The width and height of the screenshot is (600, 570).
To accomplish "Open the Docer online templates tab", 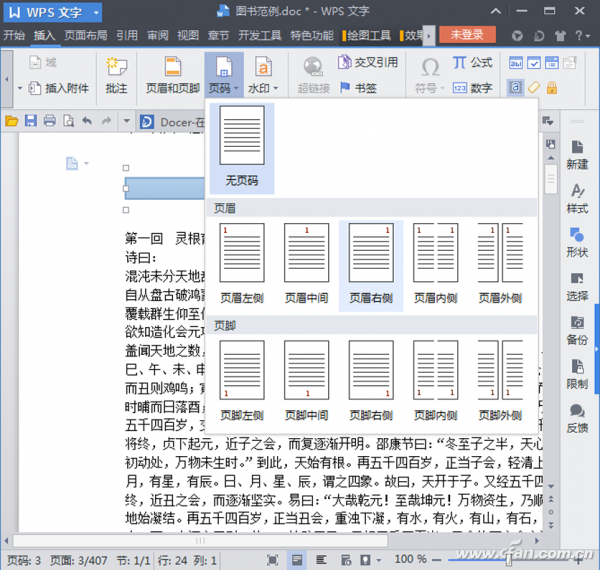I will pos(172,122).
